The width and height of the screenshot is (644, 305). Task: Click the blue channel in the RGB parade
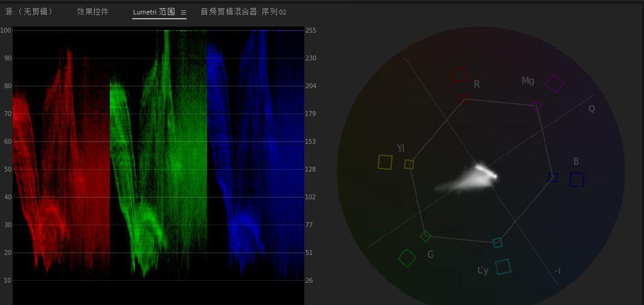(x=255, y=155)
